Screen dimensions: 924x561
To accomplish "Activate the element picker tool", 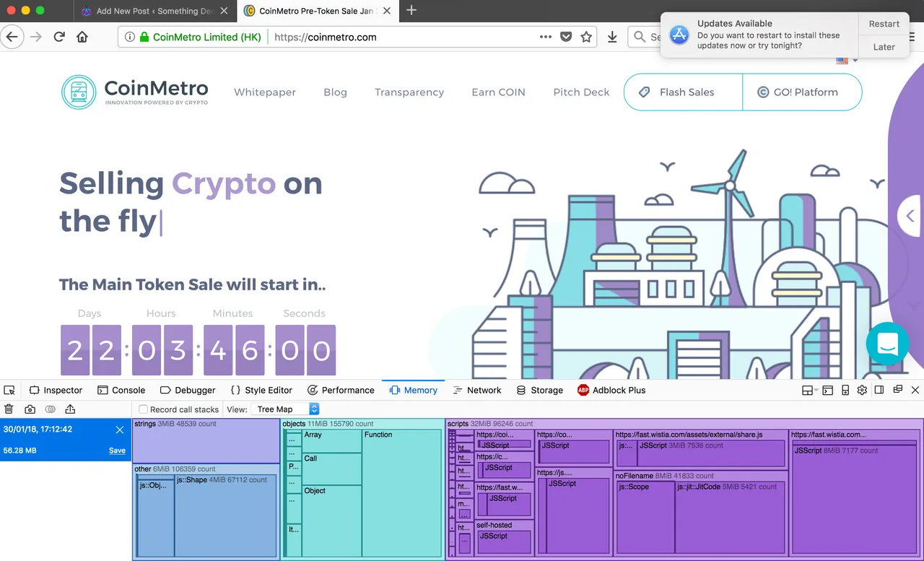I will [9, 390].
